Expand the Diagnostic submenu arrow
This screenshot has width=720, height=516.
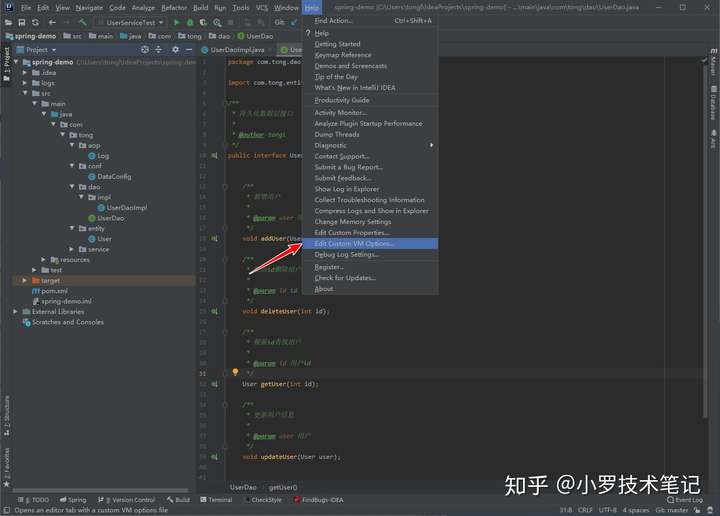[431, 145]
